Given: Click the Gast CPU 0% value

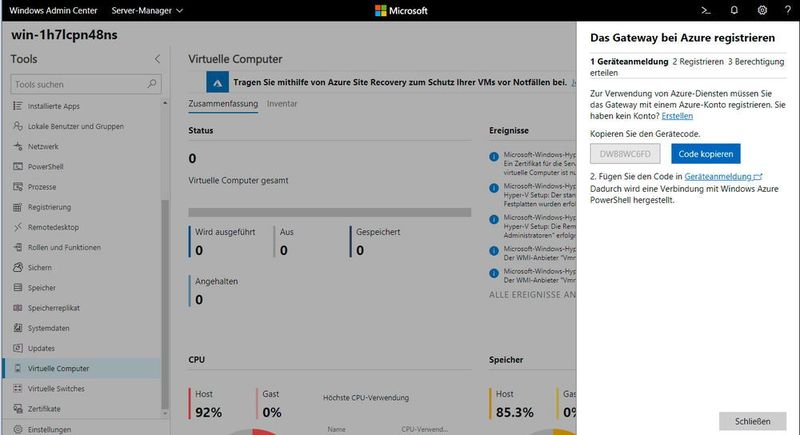Looking at the screenshot, I should [x=272, y=412].
